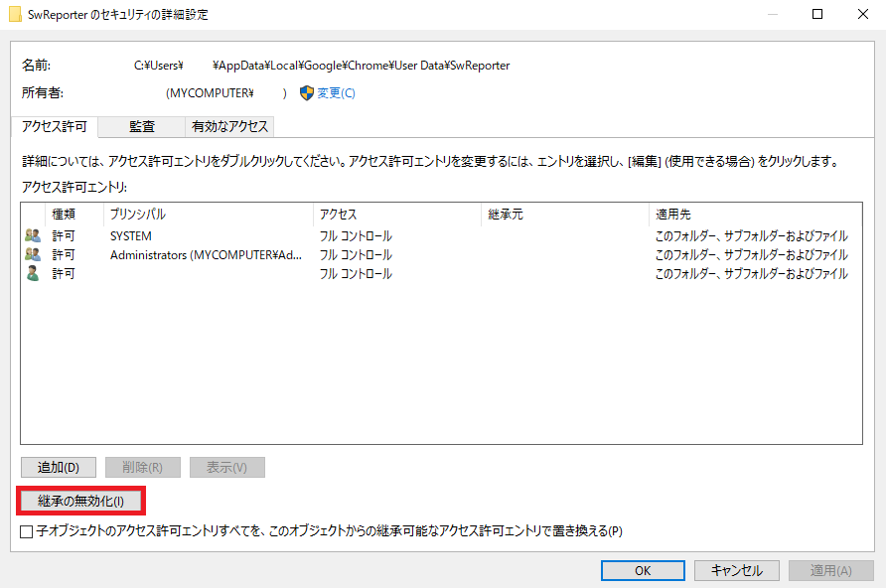Sort by the アクセス column header

pos(396,215)
